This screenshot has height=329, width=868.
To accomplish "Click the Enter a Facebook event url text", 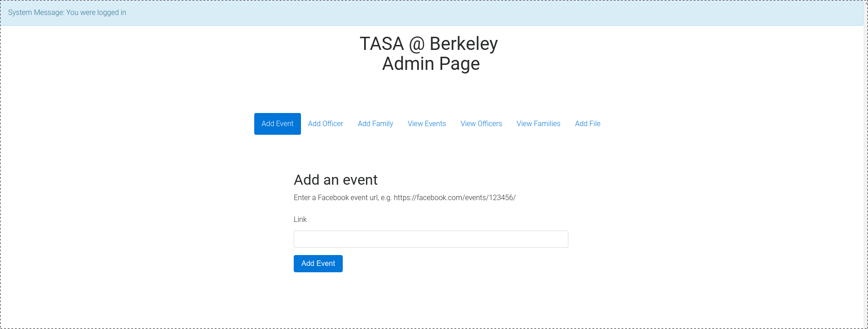I will [336, 198].
